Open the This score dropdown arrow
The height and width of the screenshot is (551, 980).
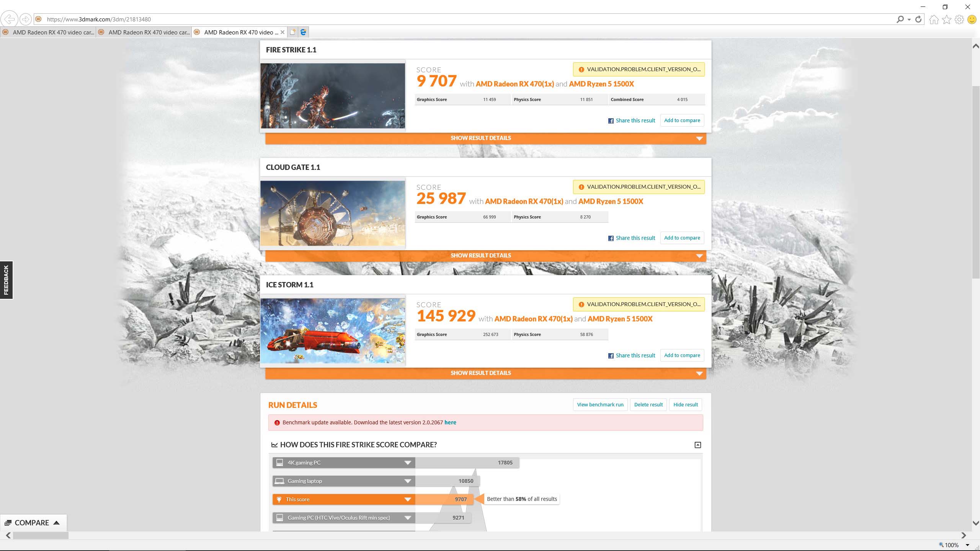(x=408, y=499)
